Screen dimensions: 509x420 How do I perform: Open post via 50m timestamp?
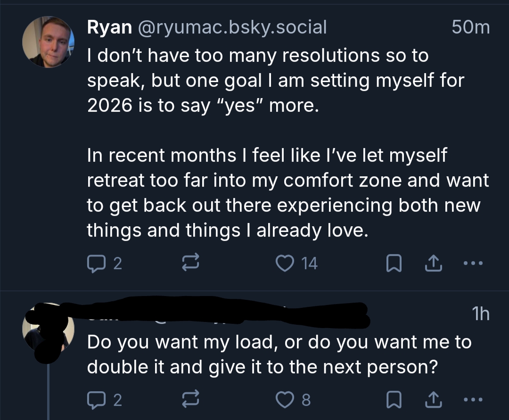coord(470,27)
